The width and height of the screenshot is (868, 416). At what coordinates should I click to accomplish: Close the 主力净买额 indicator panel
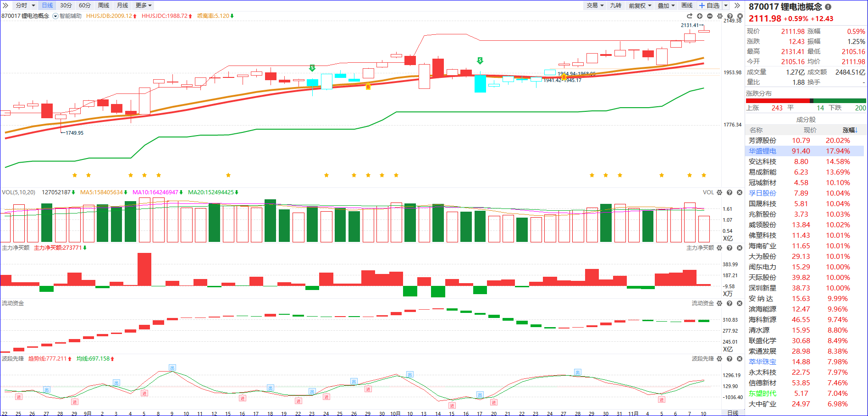(739, 248)
